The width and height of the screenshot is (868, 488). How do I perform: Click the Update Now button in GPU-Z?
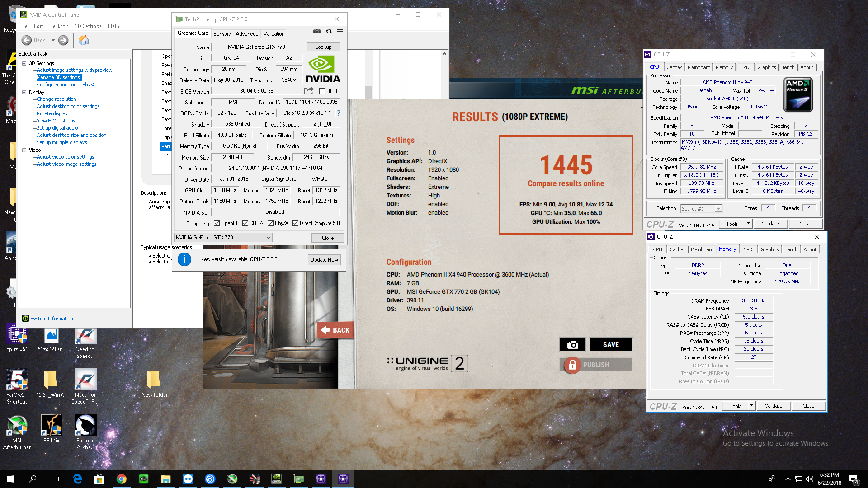[x=324, y=260]
